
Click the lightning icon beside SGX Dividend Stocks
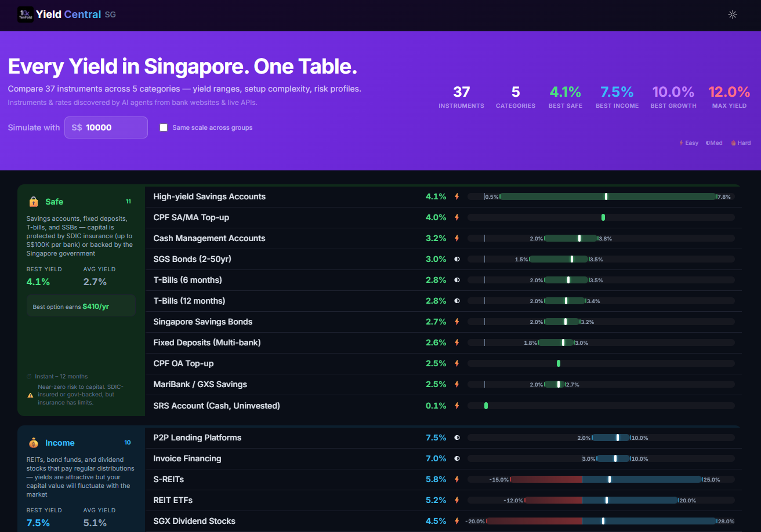(x=456, y=521)
